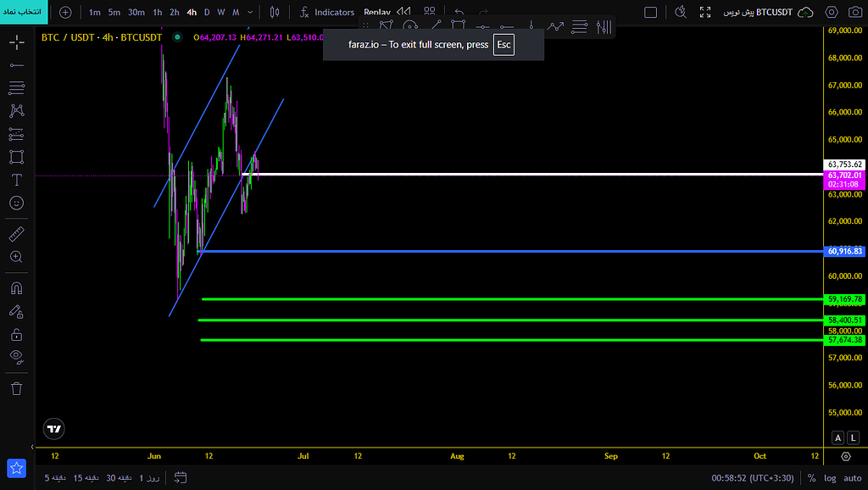
Task: Open timezone menu showing UTC+3:30
Action: pyautogui.click(x=753, y=478)
